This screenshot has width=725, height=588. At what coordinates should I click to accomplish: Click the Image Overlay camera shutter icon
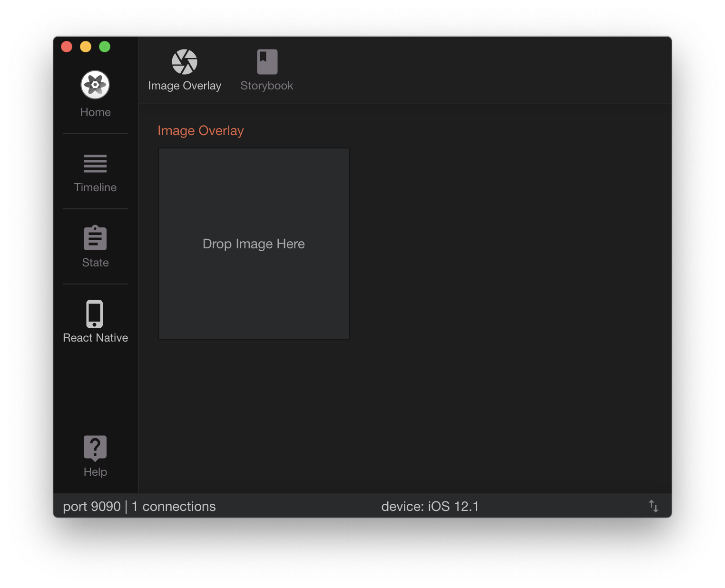tap(185, 62)
